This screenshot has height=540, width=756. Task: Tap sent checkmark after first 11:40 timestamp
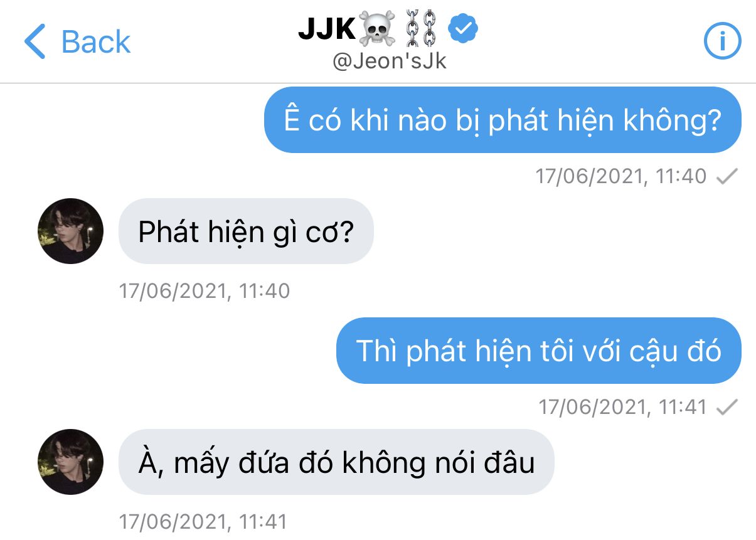pos(727,177)
